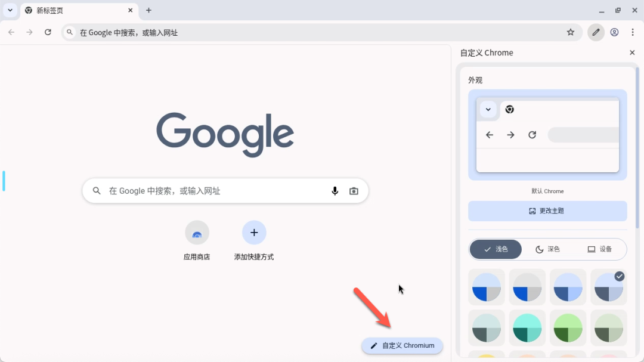Open the profile avatar menu
The image size is (644, 362).
tap(614, 32)
